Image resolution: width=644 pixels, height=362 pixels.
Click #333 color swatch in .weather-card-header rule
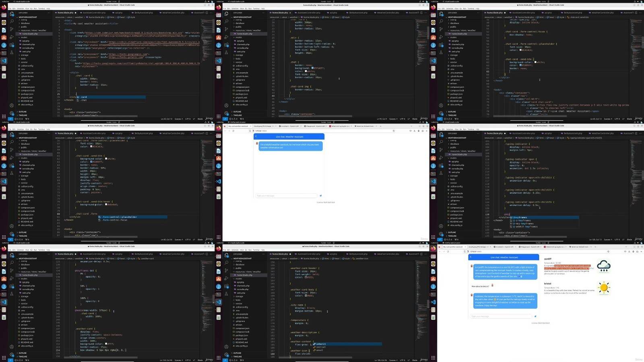pos(306,277)
